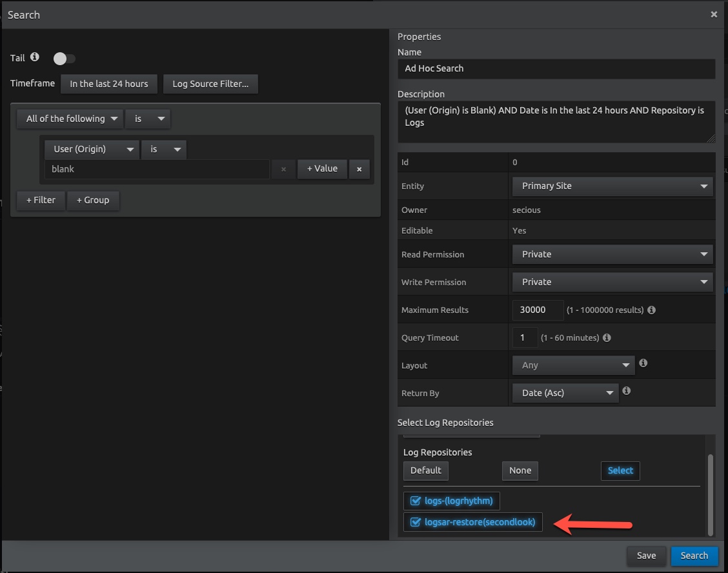
Task: Toggle the Tail switch on
Action: pos(64,59)
